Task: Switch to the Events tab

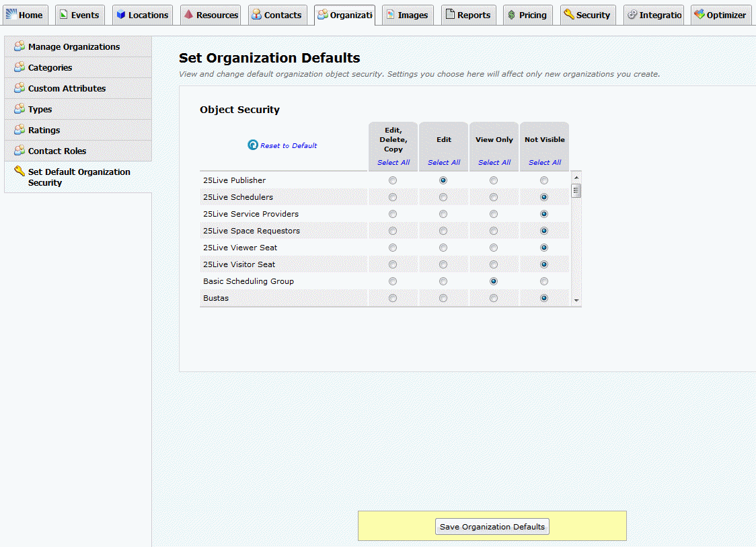Action: (79, 15)
